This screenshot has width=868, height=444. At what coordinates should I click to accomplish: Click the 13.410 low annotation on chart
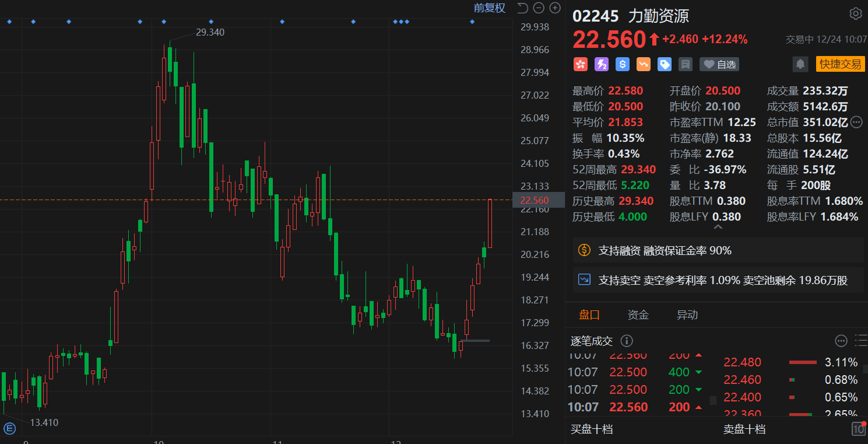[44, 422]
